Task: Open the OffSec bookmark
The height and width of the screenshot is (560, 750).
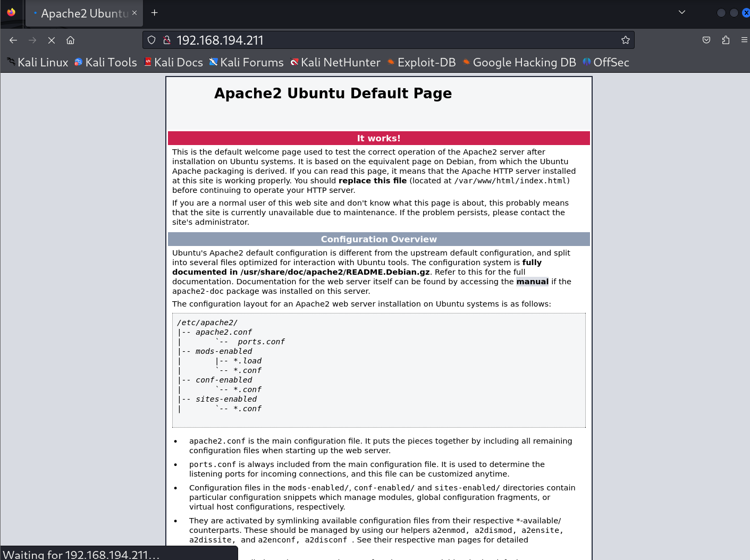Action: [606, 62]
